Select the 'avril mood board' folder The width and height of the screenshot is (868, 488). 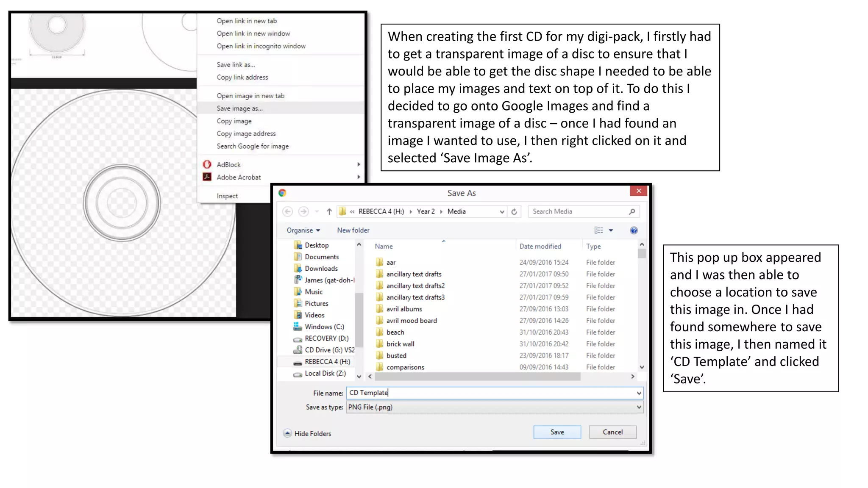point(411,321)
